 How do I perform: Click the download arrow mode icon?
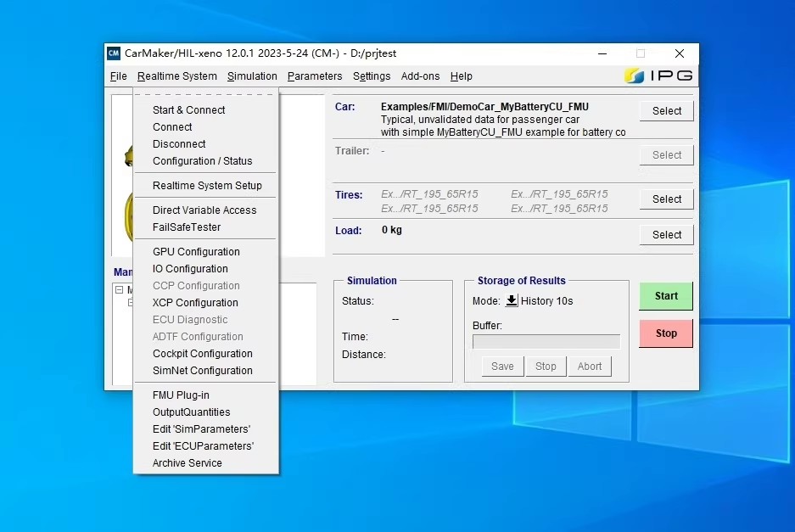(512, 300)
